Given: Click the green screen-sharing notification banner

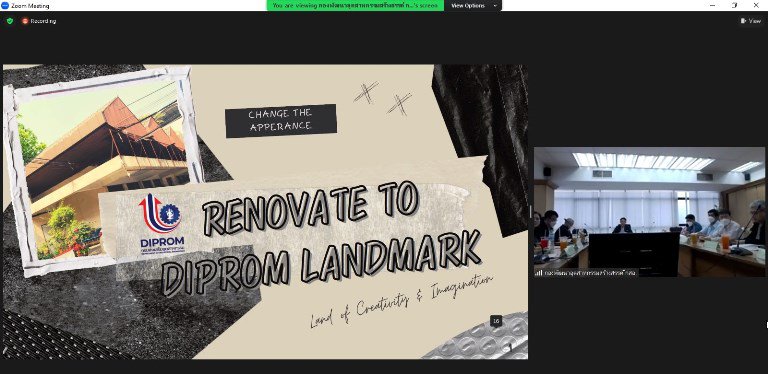Looking at the screenshot, I should (x=356, y=5).
